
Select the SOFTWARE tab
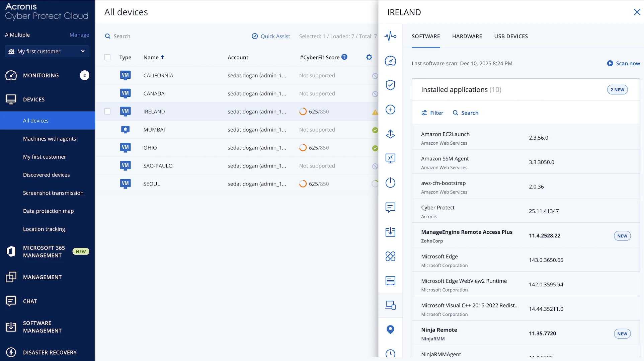(x=426, y=36)
